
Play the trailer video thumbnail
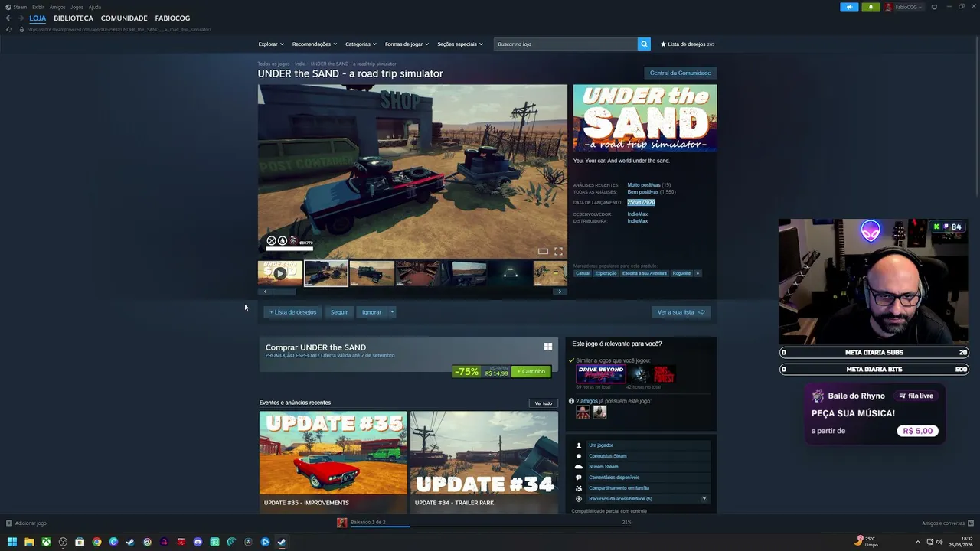(280, 273)
